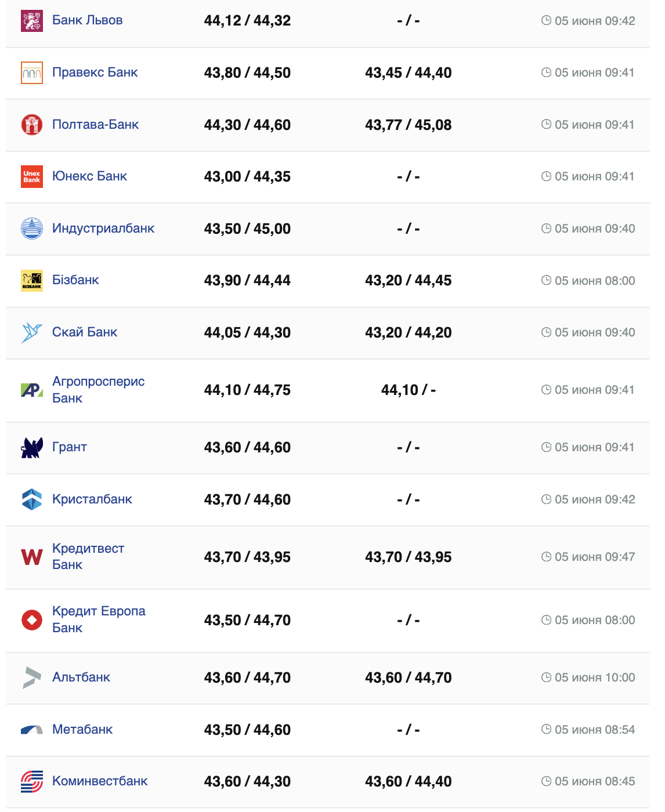Click the Скай Банк bird logo
Screen dimensions: 665x812
click(32, 332)
